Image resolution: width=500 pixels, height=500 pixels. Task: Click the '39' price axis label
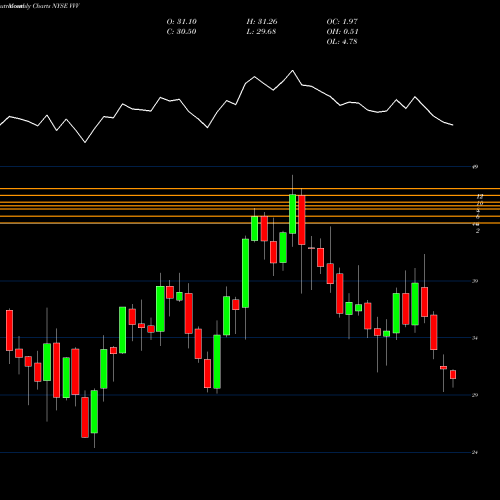click(x=475, y=281)
